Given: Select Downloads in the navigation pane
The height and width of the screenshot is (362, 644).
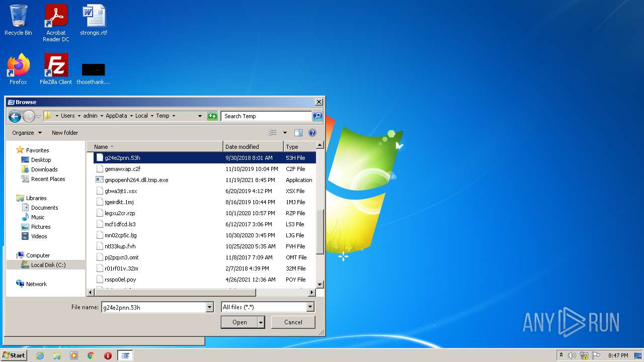Looking at the screenshot, I should click(x=44, y=169).
